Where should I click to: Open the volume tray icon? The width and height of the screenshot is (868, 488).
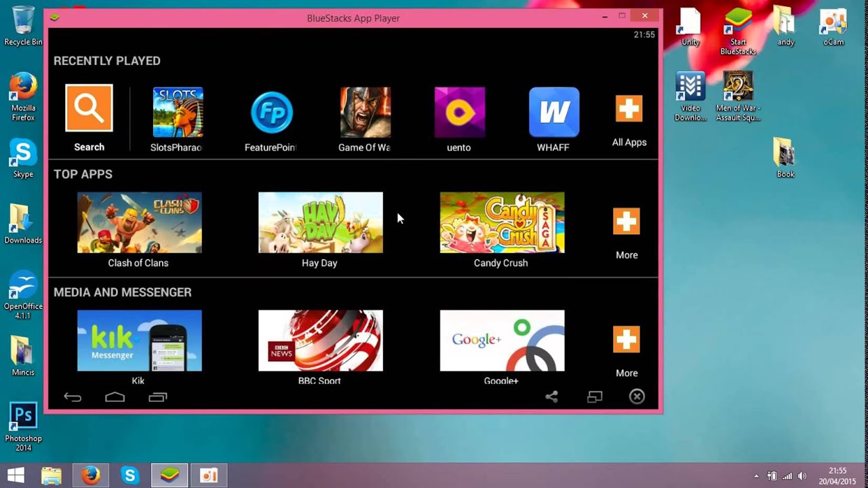tap(802, 476)
